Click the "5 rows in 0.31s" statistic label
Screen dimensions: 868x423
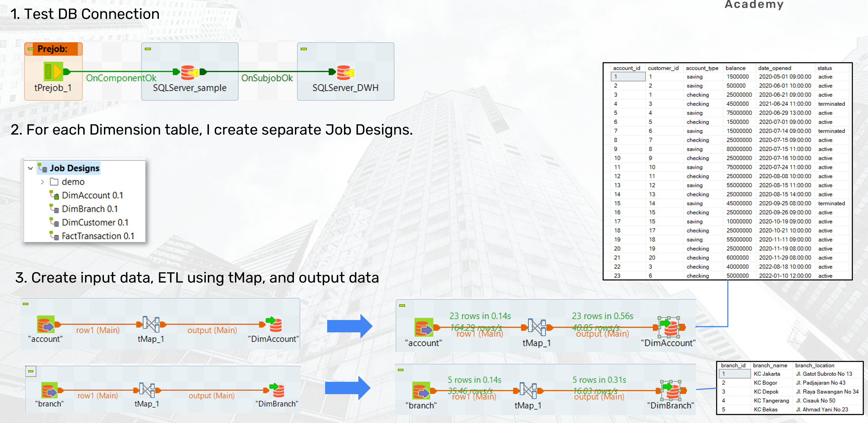[x=599, y=380]
